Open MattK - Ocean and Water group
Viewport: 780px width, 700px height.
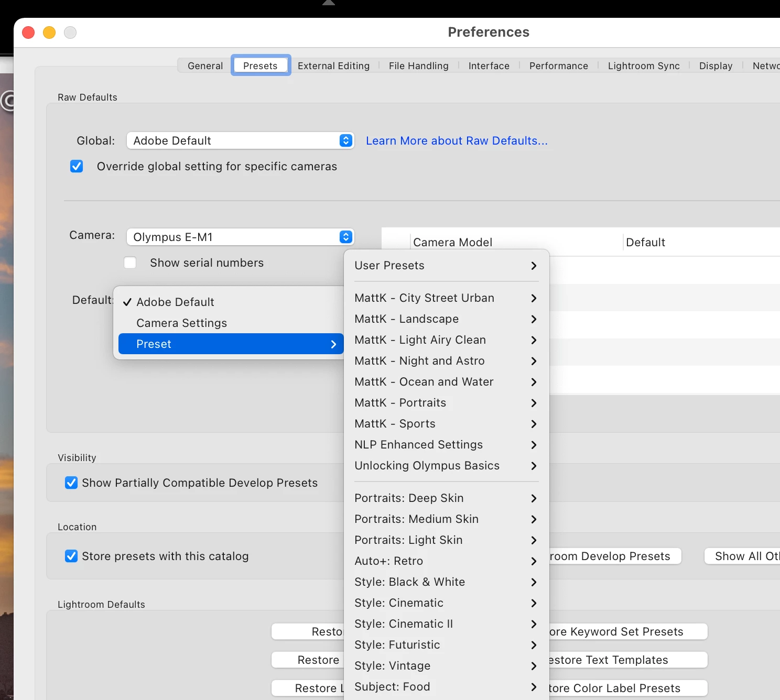[x=446, y=381]
